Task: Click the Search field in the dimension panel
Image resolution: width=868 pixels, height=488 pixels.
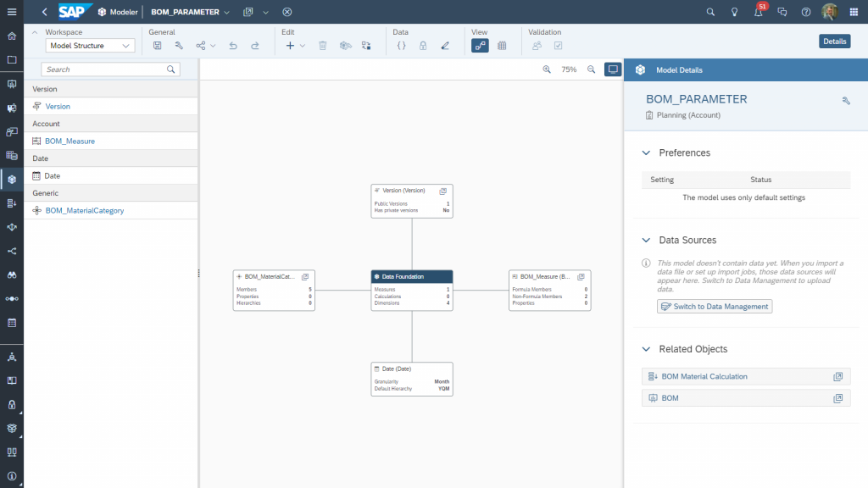Action: click(x=111, y=69)
